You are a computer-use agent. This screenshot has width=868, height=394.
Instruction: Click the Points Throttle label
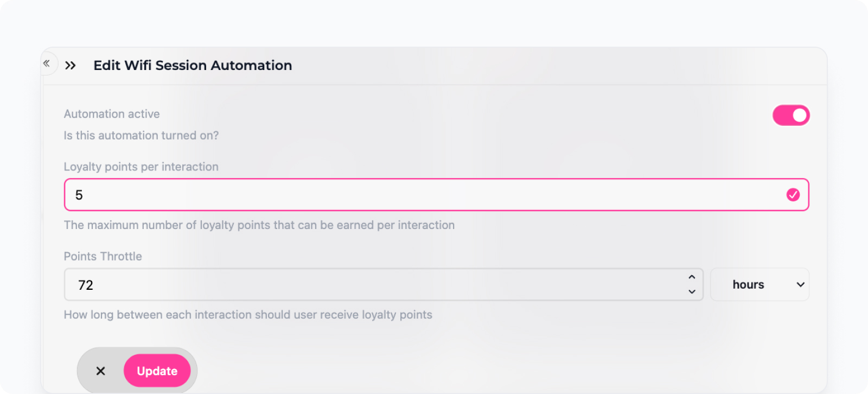[x=103, y=256]
